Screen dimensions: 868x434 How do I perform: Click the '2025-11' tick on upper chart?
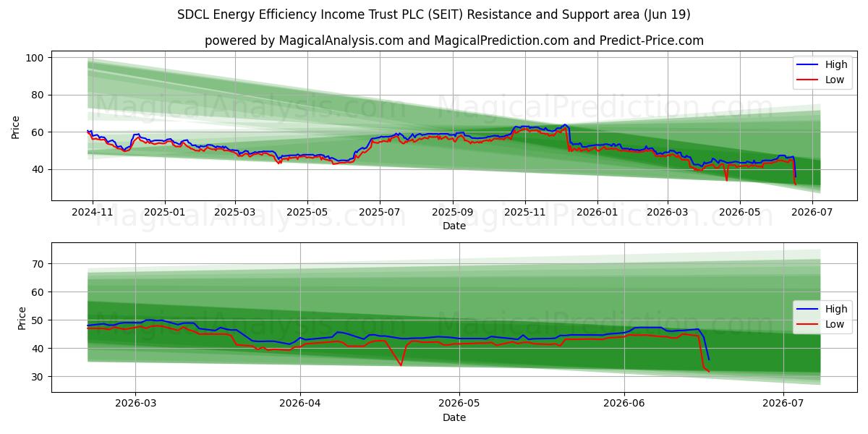point(525,213)
